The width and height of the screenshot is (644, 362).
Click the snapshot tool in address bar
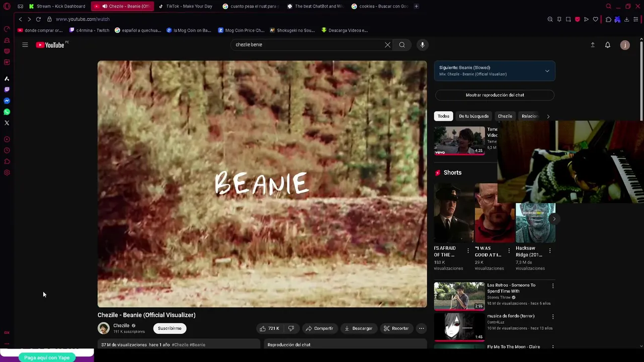point(568,19)
